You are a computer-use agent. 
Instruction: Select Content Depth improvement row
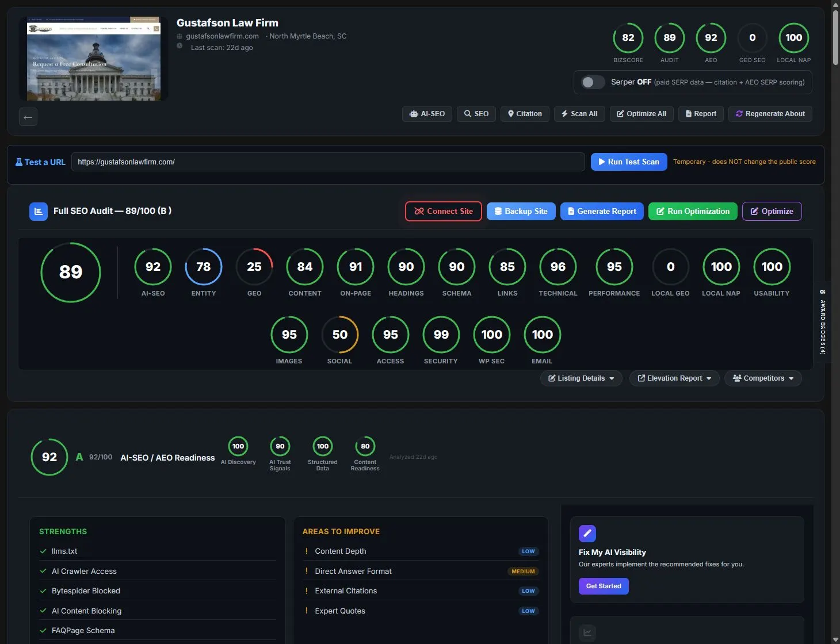click(x=421, y=551)
